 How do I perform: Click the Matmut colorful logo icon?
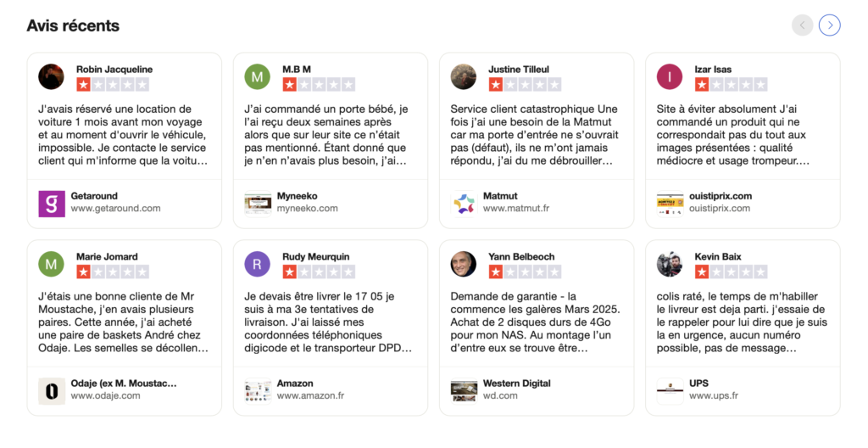(x=464, y=204)
